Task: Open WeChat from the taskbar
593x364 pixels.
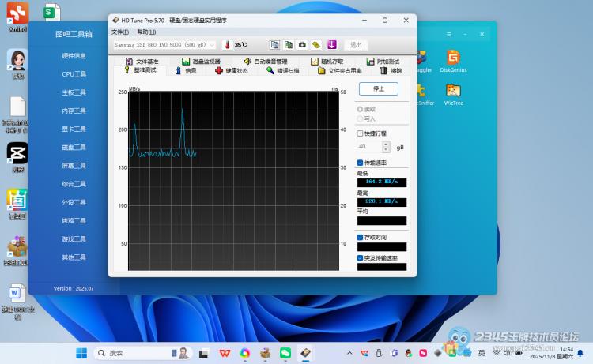Action: click(x=285, y=353)
